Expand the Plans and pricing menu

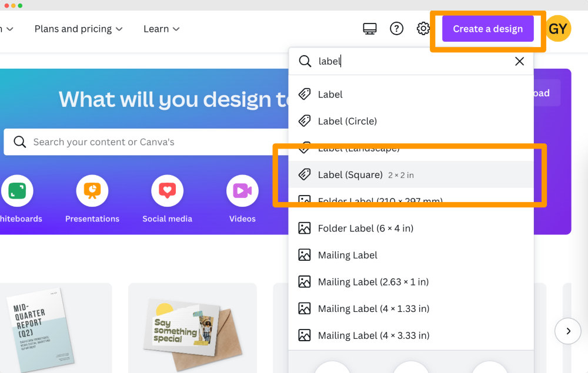pos(78,29)
